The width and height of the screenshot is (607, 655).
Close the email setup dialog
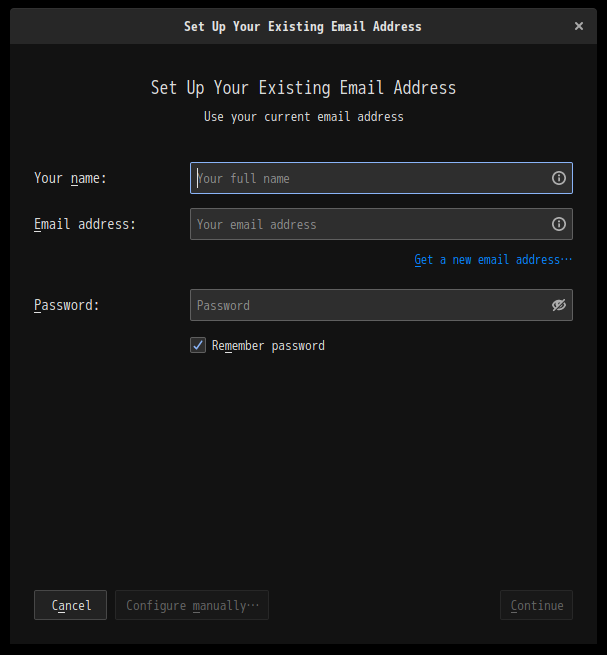click(x=579, y=26)
